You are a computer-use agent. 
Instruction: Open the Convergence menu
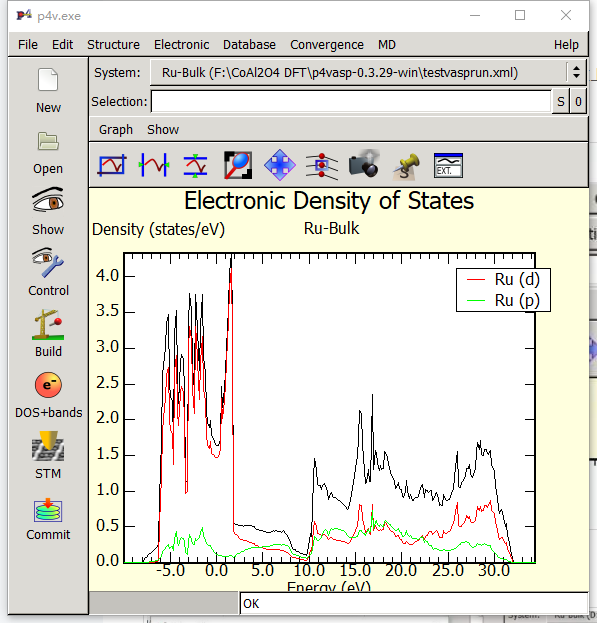click(327, 44)
